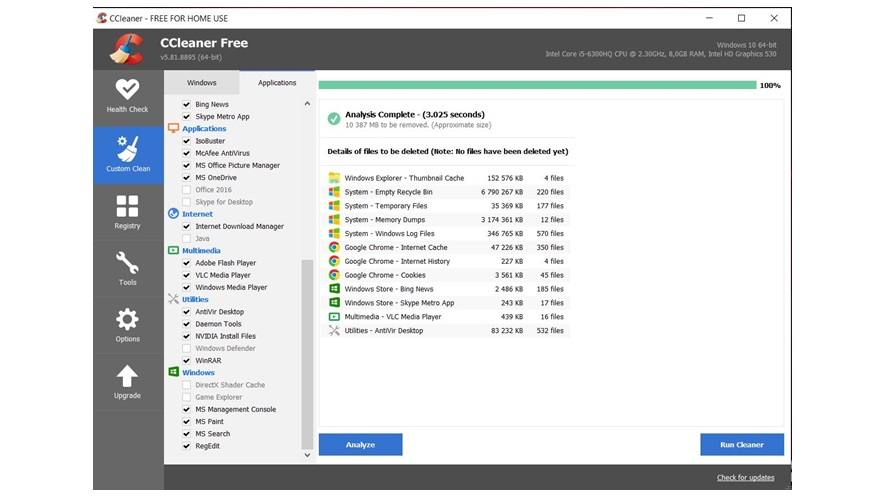This screenshot has width=870, height=500.
Task: Select the Multimedia category heading
Action: (x=201, y=250)
